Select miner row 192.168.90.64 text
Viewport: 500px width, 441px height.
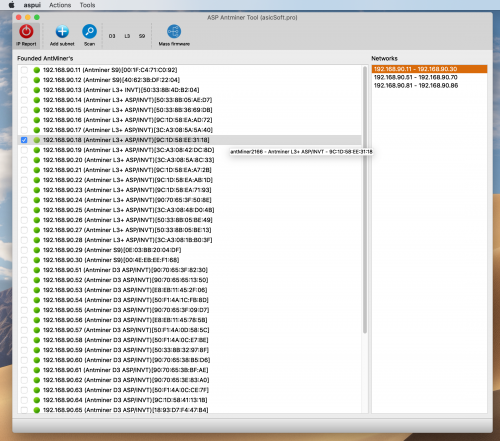tap(125, 400)
